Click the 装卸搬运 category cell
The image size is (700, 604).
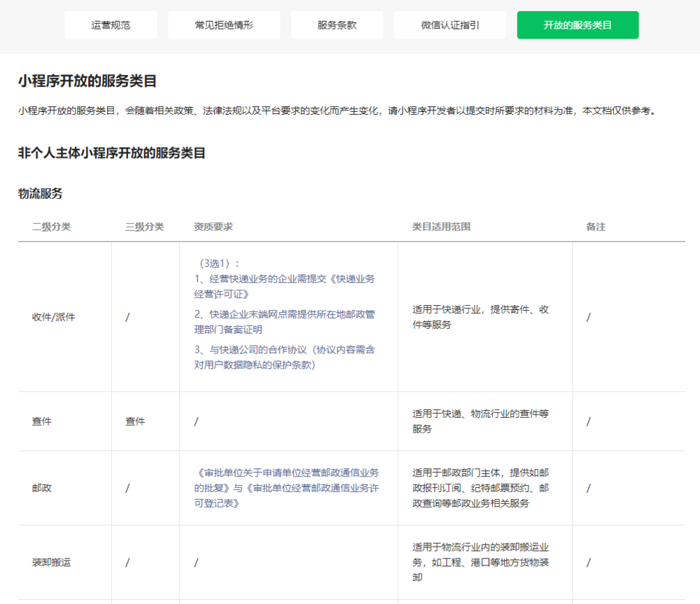pyautogui.click(x=51, y=563)
